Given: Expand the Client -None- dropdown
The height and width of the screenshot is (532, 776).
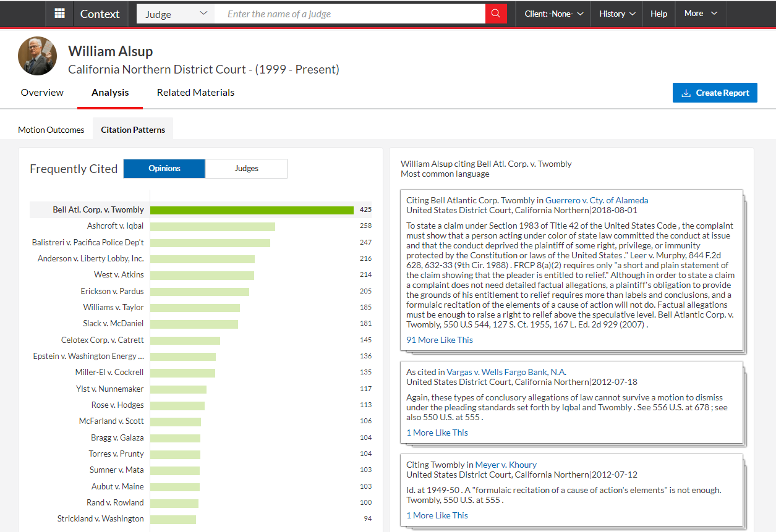Looking at the screenshot, I should [x=553, y=14].
